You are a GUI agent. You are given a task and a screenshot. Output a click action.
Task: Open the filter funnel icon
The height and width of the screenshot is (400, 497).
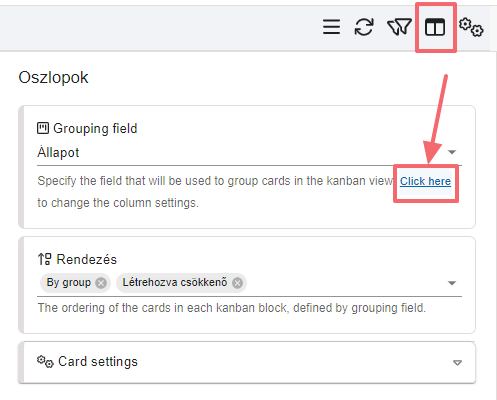coord(399,27)
